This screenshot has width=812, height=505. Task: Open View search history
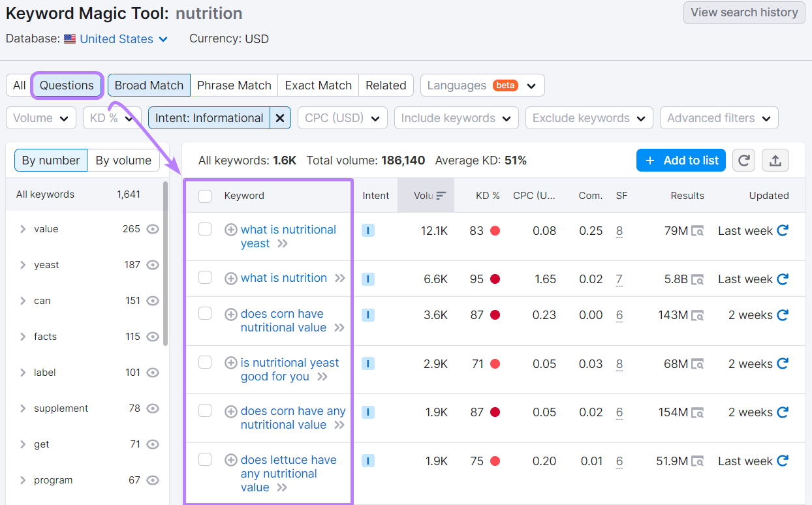click(x=743, y=12)
